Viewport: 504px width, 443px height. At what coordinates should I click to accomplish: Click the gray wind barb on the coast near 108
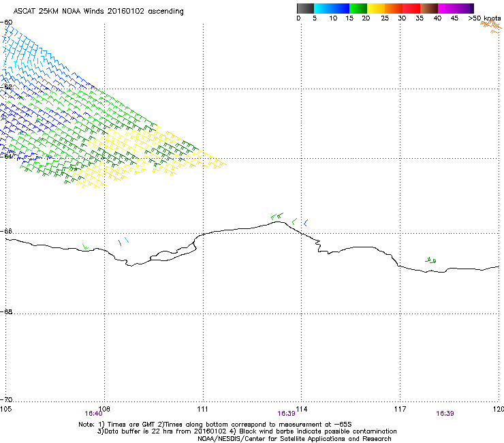[120, 242]
